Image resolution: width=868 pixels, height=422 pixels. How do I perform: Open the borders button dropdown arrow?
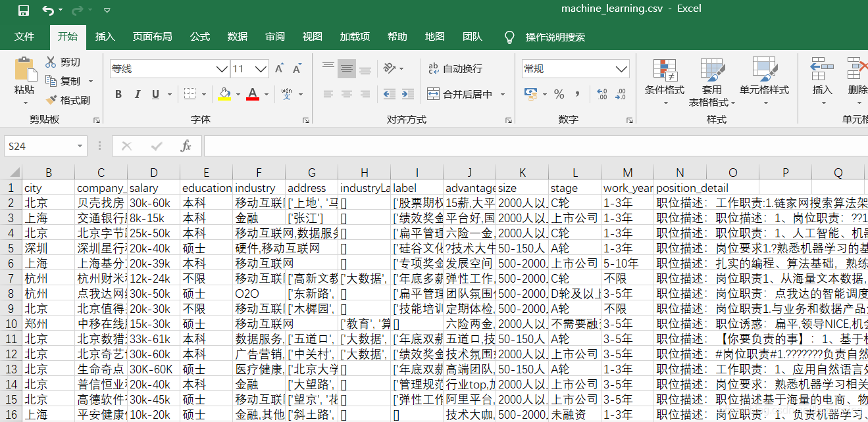coord(205,94)
